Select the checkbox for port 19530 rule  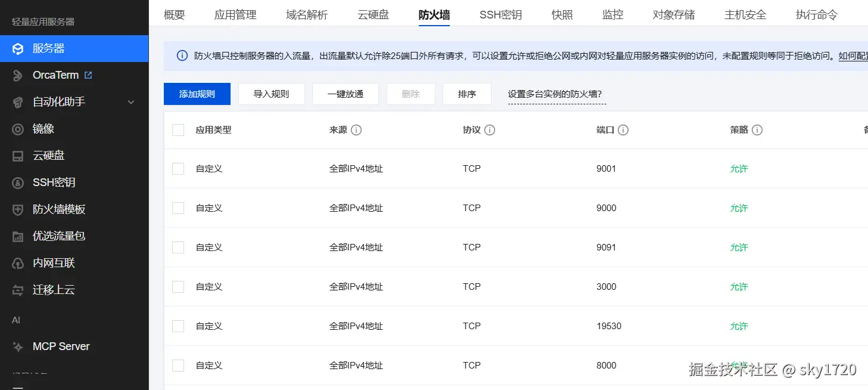point(178,326)
